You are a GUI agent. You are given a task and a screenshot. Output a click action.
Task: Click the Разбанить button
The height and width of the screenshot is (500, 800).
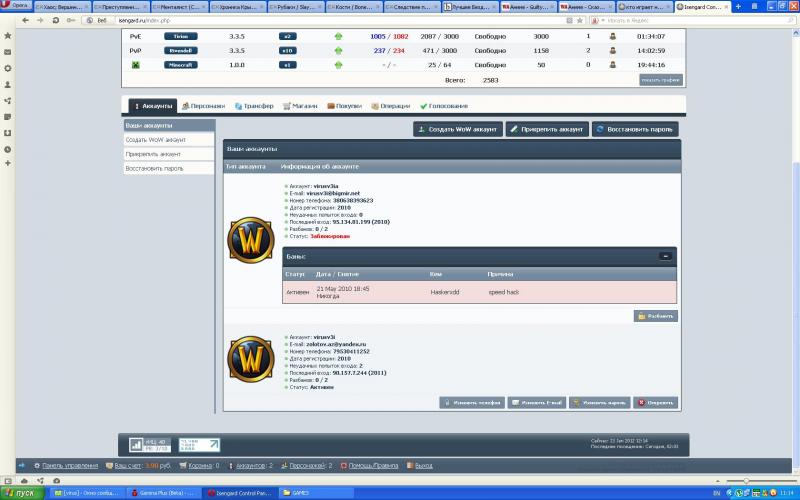[x=656, y=316]
